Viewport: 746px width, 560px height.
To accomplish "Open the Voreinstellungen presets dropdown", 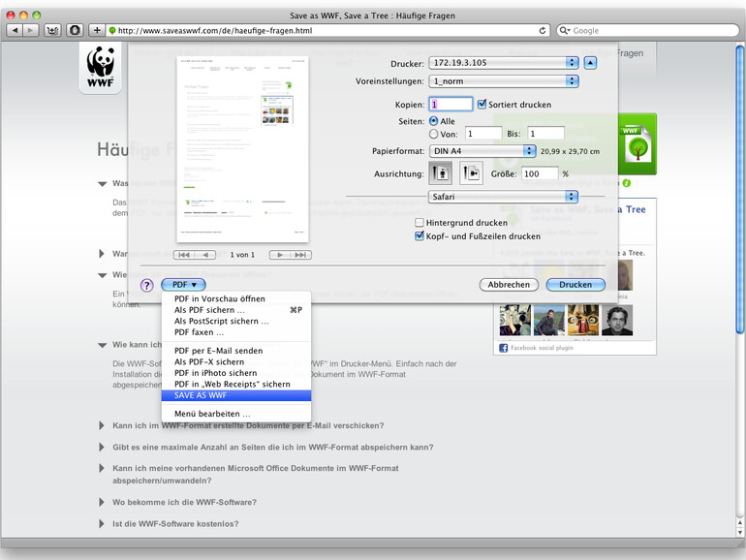I will point(504,81).
